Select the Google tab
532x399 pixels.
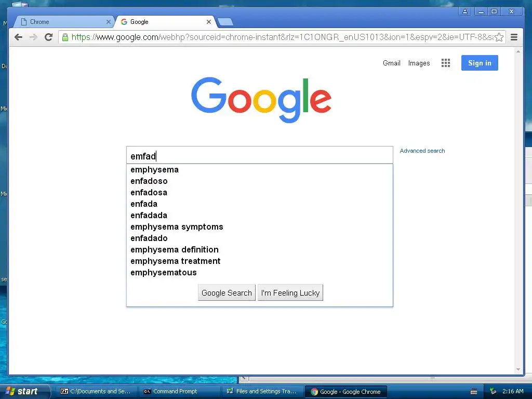click(x=166, y=22)
